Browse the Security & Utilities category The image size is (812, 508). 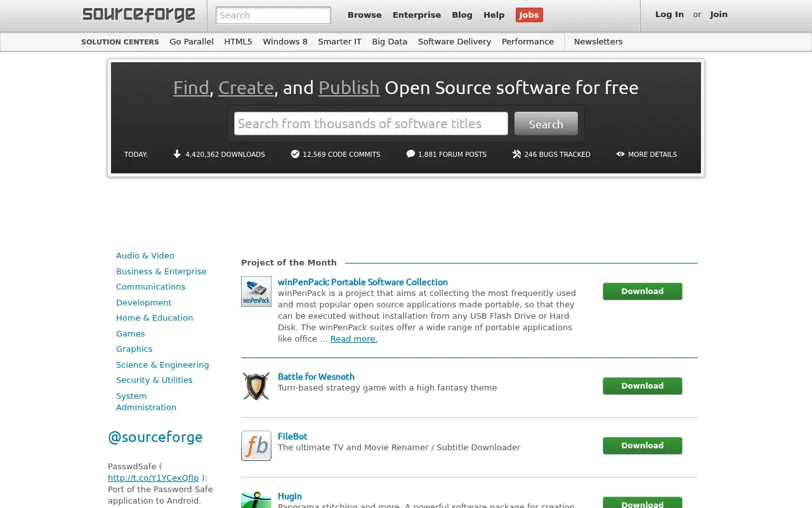(154, 380)
